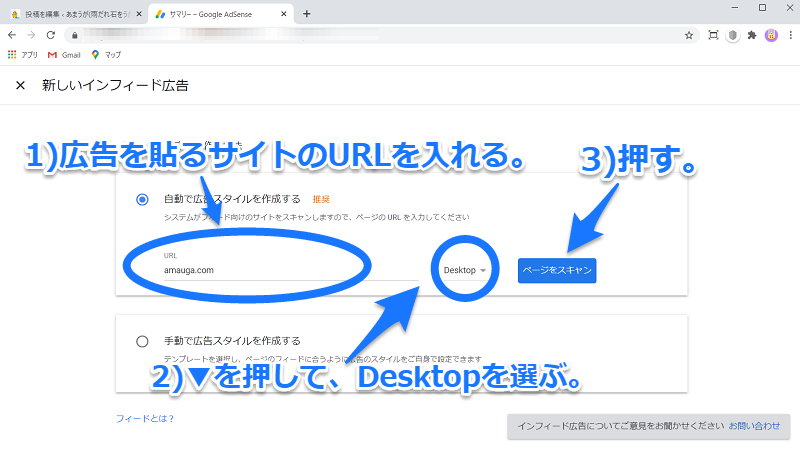Close the new in-feed ad dialog
Image resolution: width=800 pixels, height=450 pixels.
point(20,86)
